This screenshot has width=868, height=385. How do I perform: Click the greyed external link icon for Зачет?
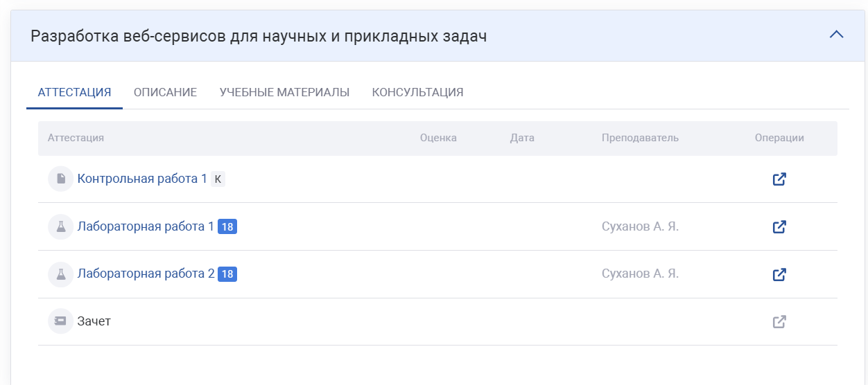click(x=779, y=322)
